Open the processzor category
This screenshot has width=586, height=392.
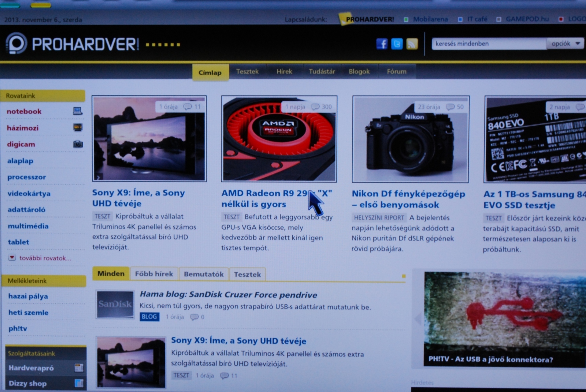[27, 177]
